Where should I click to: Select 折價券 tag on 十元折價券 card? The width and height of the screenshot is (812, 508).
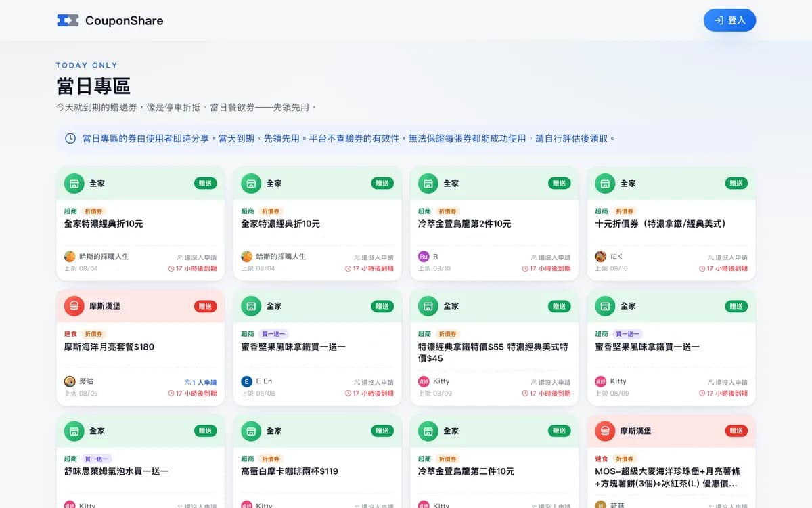click(624, 211)
